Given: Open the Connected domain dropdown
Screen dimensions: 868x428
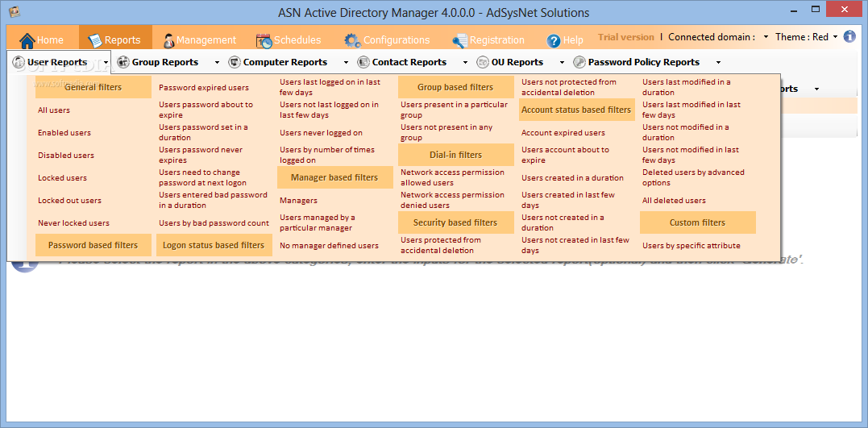Looking at the screenshot, I should coord(766,37).
